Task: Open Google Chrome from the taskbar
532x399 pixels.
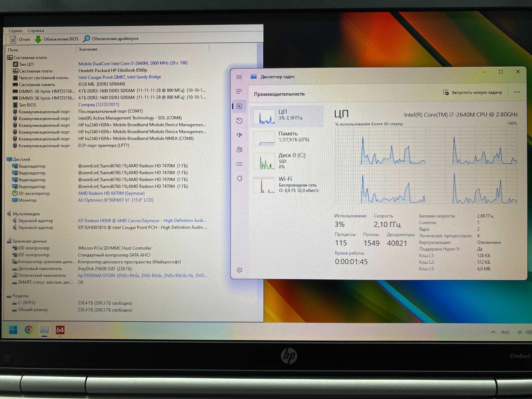Action: pos(29,330)
